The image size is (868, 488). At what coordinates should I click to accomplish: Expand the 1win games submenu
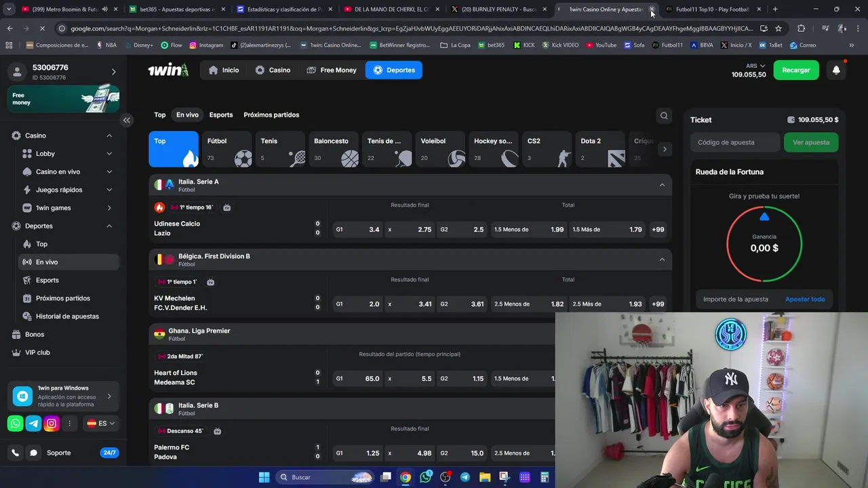(x=109, y=208)
